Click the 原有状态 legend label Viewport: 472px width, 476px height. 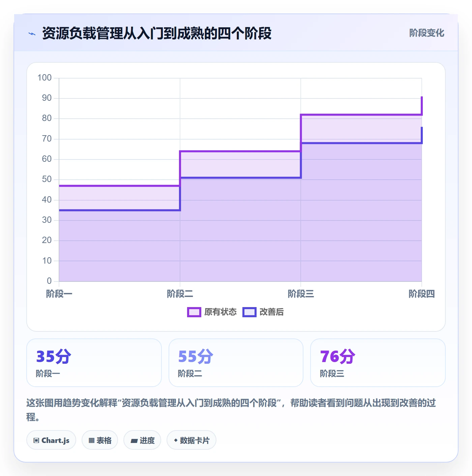220,312
